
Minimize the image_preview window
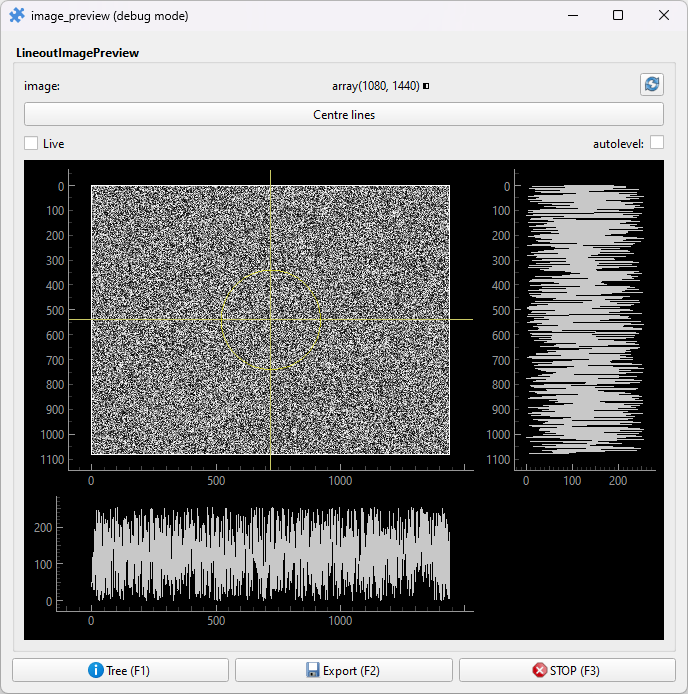(573, 15)
